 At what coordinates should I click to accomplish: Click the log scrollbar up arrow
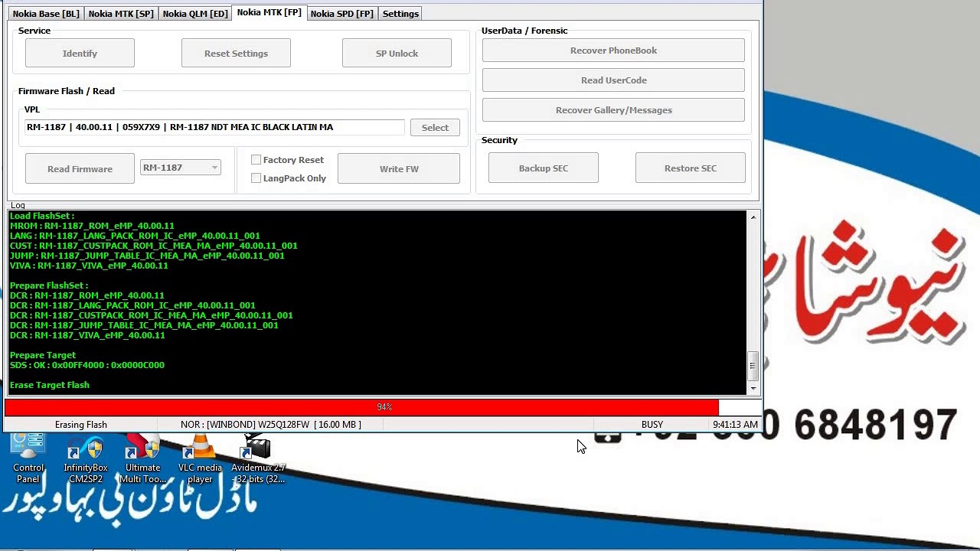(x=753, y=217)
